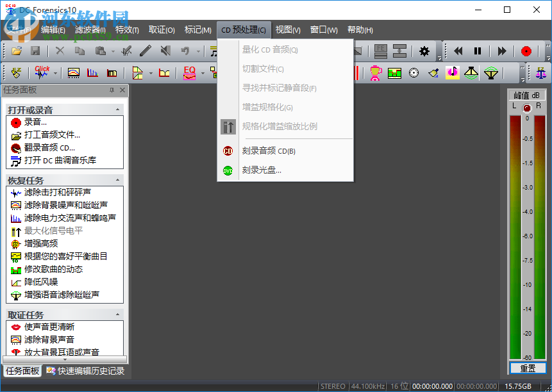The width and height of the screenshot is (552, 392).
Task: Open the settings gear toolbar icon
Action: (x=424, y=51)
